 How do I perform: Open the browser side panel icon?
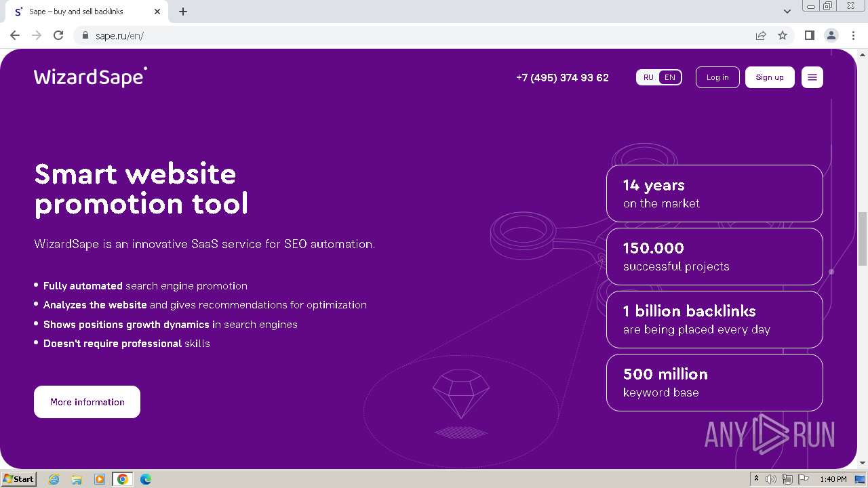(x=809, y=35)
